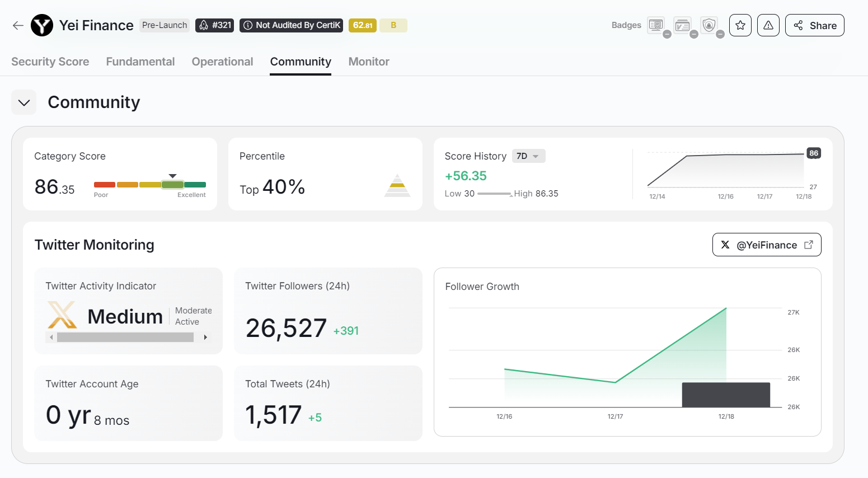Screen dimensions: 868x478
Task: Click the Share button
Action: click(x=815, y=25)
